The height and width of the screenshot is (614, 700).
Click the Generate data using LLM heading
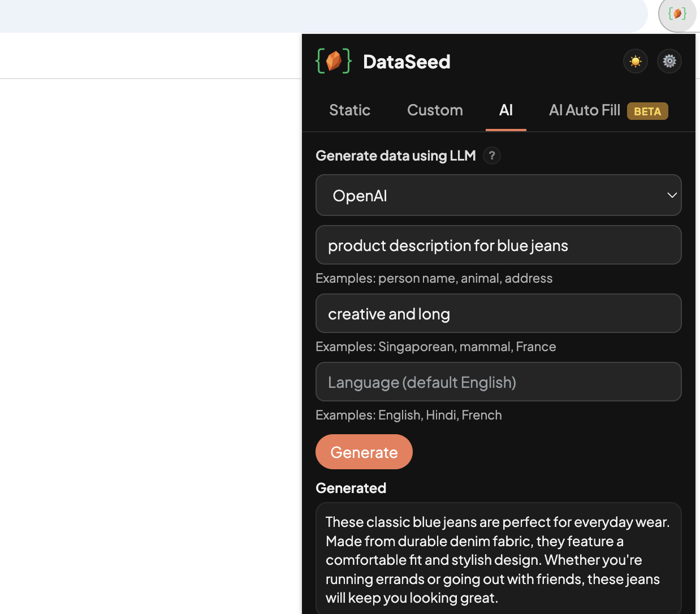[x=395, y=155]
